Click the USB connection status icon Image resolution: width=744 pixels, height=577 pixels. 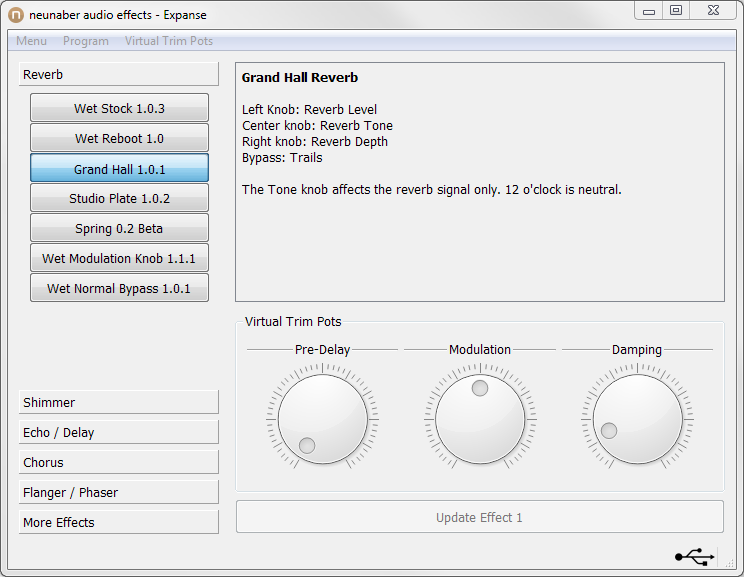[695, 557]
